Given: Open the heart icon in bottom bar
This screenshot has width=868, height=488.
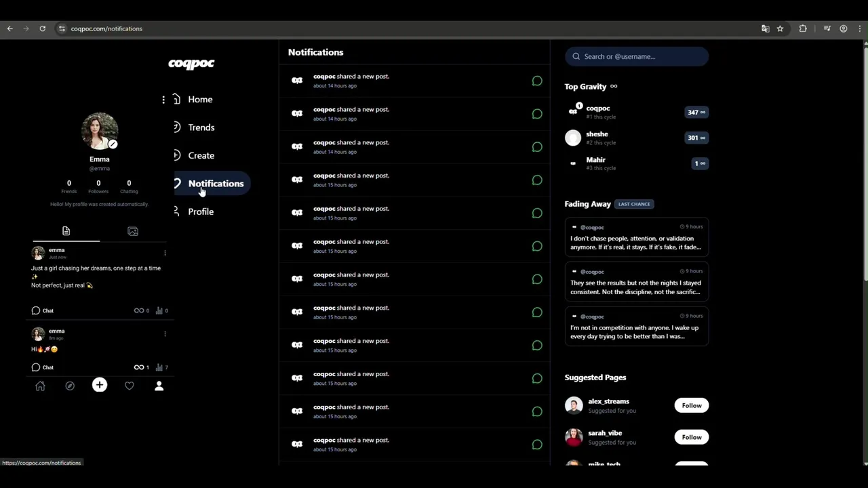Looking at the screenshot, I should point(130,386).
